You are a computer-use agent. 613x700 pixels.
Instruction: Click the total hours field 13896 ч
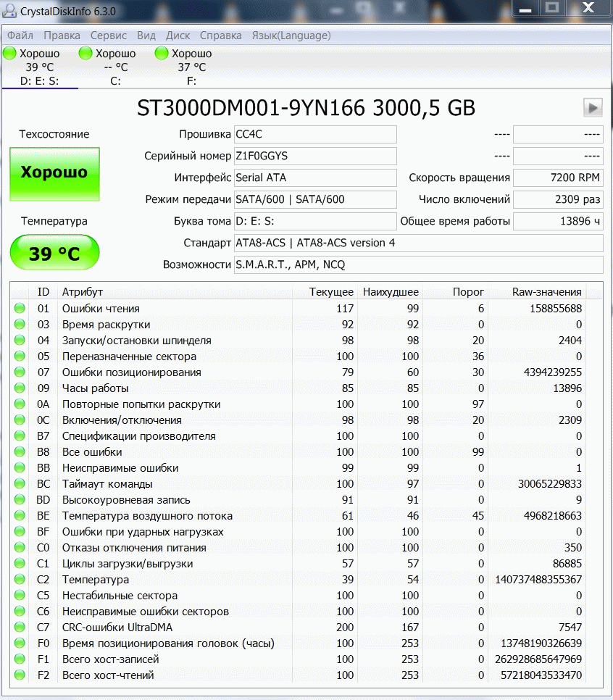(x=558, y=222)
